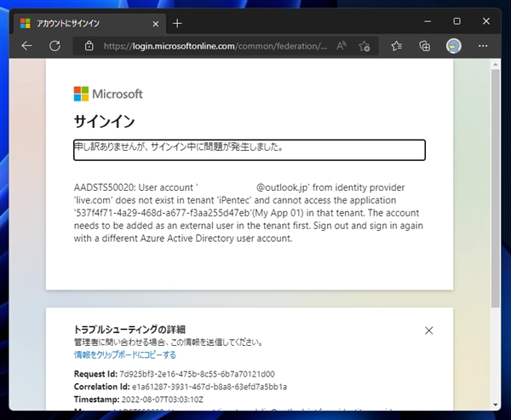Click the AADSTS50020 error text
This screenshot has width=511, height=420.
(249, 213)
